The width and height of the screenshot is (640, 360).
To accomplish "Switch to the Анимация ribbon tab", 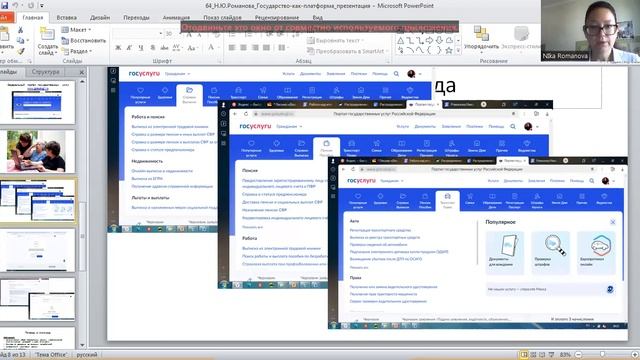I will tap(176, 18).
